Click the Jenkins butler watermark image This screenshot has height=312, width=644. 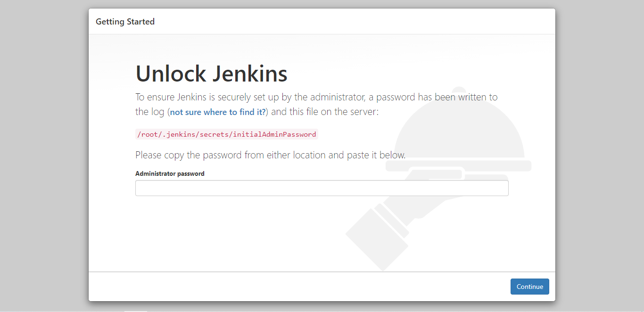[438, 179]
